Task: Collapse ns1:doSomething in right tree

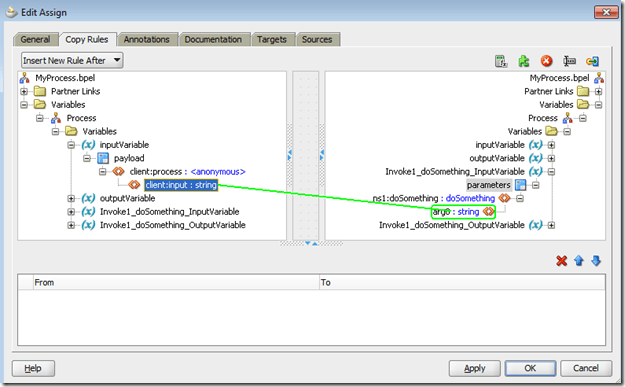Action: point(520,198)
